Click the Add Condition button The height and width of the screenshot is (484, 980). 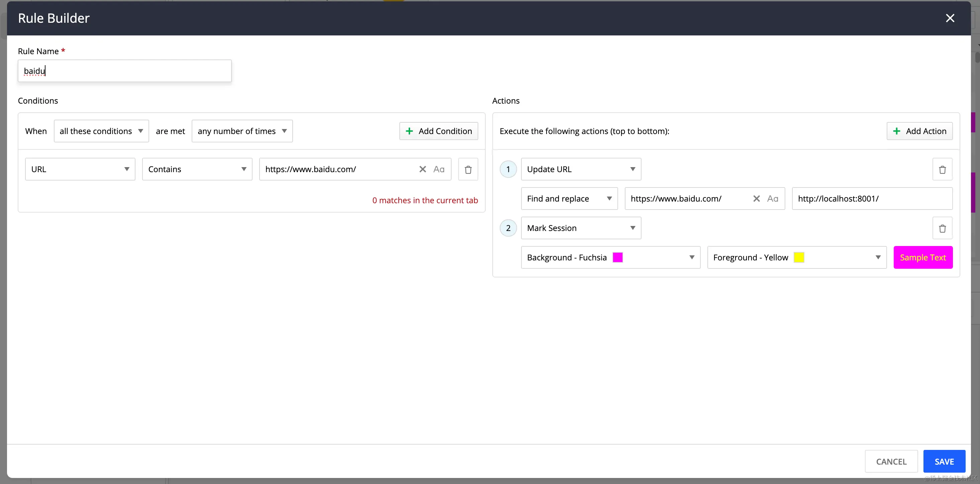(438, 131)
